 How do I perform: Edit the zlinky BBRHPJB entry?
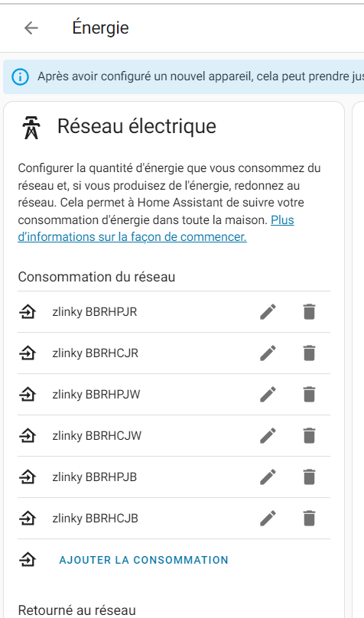coord(268,477)
